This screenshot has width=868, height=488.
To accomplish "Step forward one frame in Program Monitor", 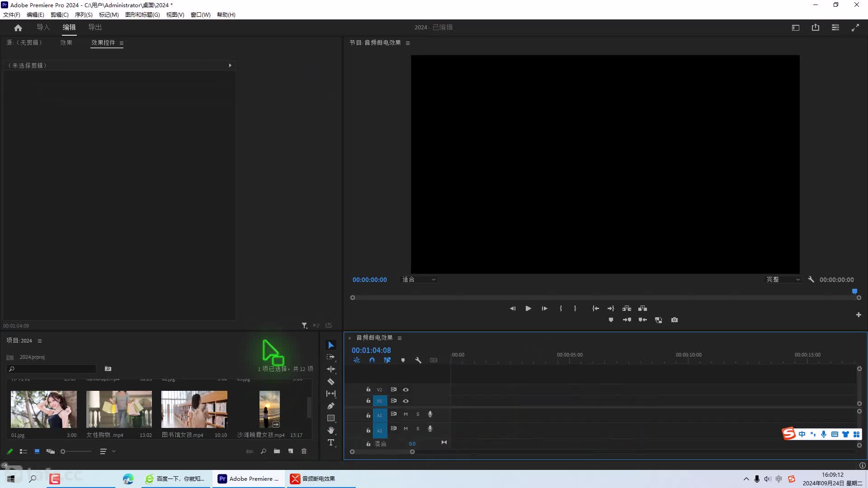I will (x=544, y=309).
